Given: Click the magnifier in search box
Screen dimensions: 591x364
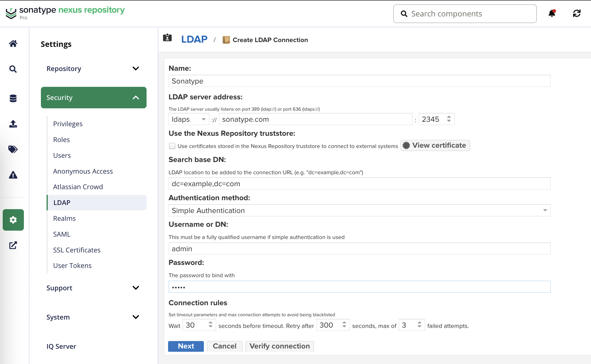Looking at the screenshot, I should pyautogui.click(x=404, y=14).
